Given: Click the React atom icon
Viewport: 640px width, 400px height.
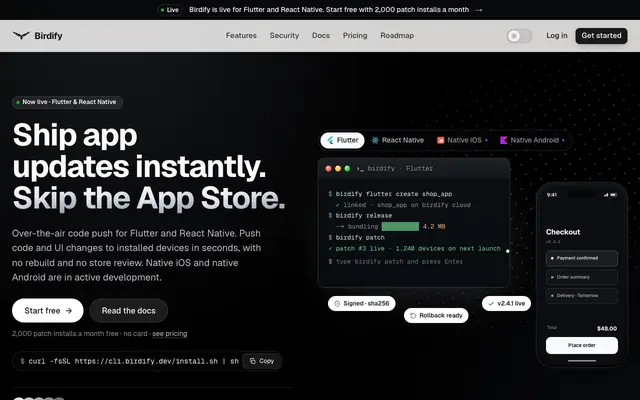Looking at the screenshot, I should [375, 140].
